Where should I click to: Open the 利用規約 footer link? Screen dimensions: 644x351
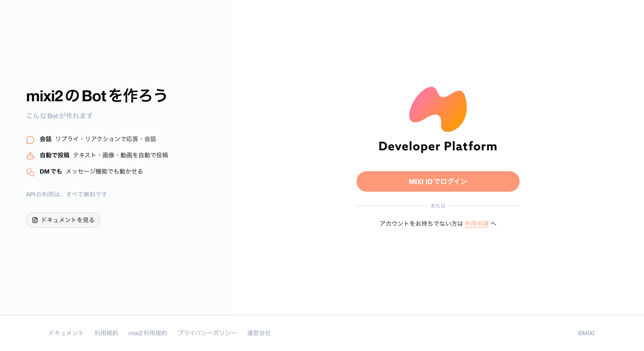pos(106,333)
